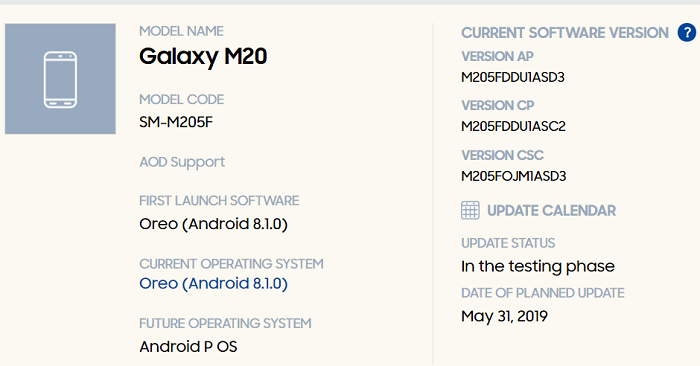700x366 pixels.
Task: Click the UPDATE CALENDAR label
Action: [x=551, y=211]
